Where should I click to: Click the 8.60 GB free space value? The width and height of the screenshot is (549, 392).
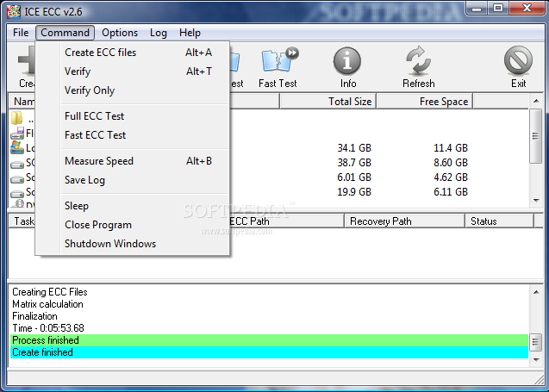pos(451,163)
